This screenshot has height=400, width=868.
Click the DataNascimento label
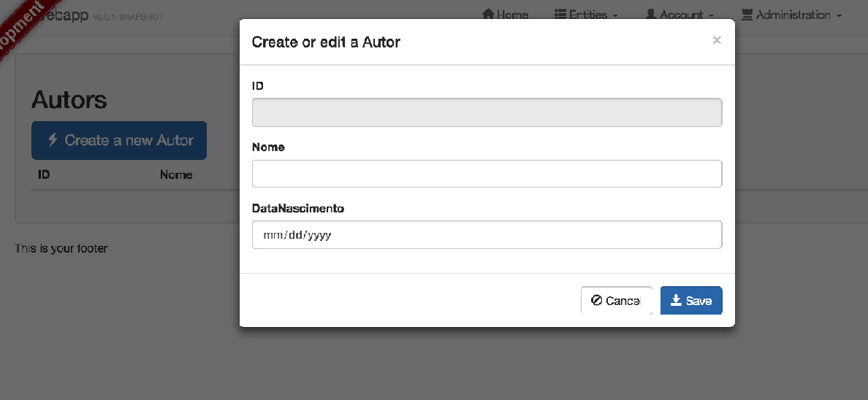[298, 209]
